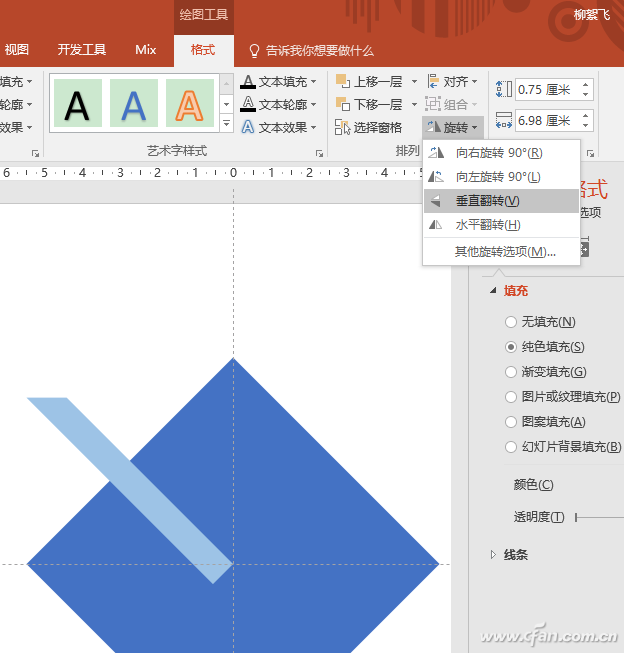The width and height of the screenshot is (624, 653).
Task: Choose Pattern Fill (图案填充) radio button
Action: click(511, 422)
